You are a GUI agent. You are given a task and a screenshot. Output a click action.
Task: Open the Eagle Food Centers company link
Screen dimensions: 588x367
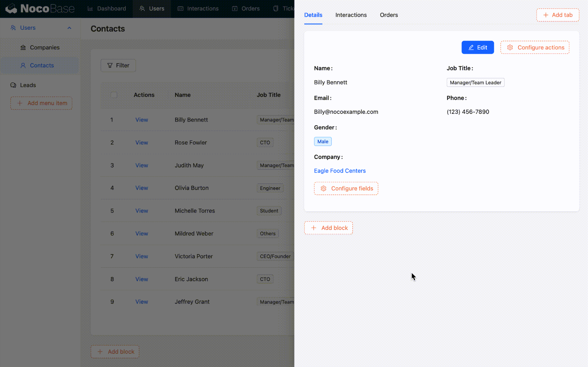[339, 171]
